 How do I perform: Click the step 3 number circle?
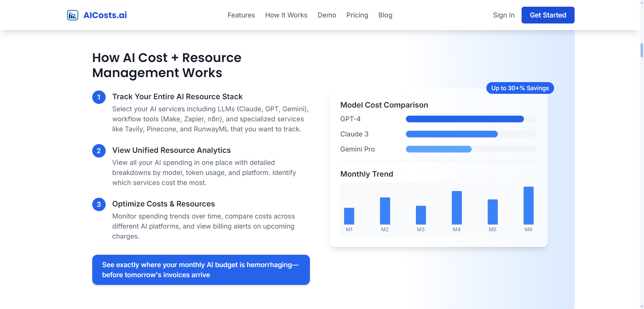99,204
